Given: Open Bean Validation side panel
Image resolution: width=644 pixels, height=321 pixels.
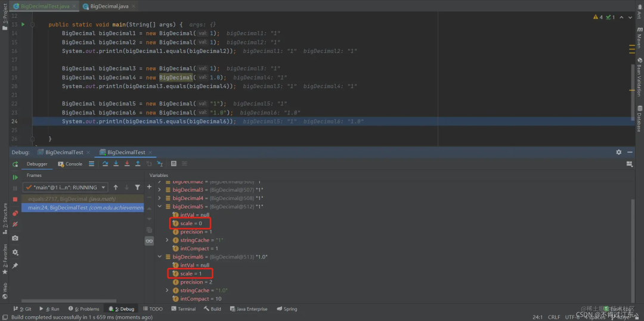Looking at the screenshot, I should pyautogui.click(x=639, y=77).
